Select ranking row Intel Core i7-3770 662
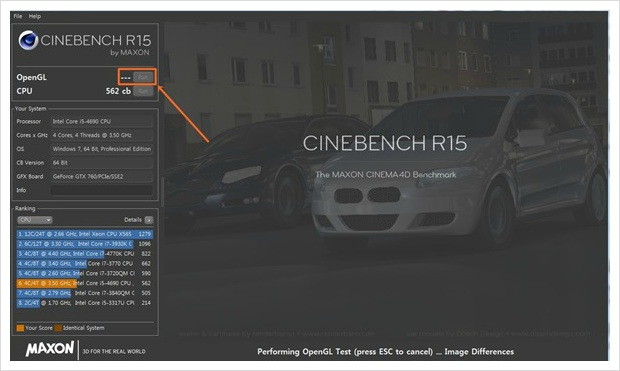This screenshot has width=620, height=371. [x=85, y=263]
